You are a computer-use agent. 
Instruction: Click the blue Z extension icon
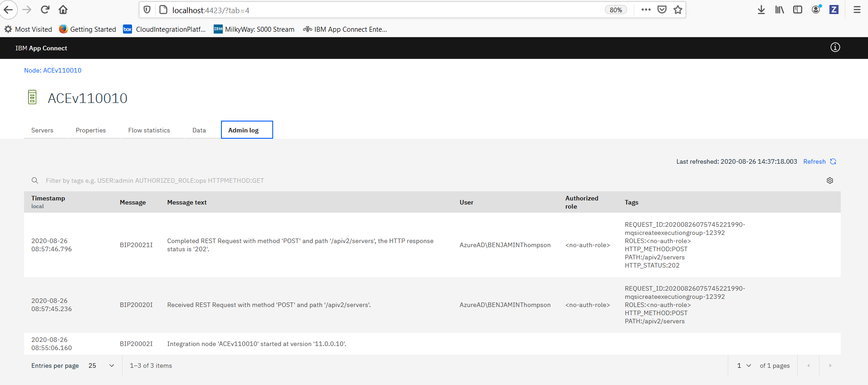[834, 10]
